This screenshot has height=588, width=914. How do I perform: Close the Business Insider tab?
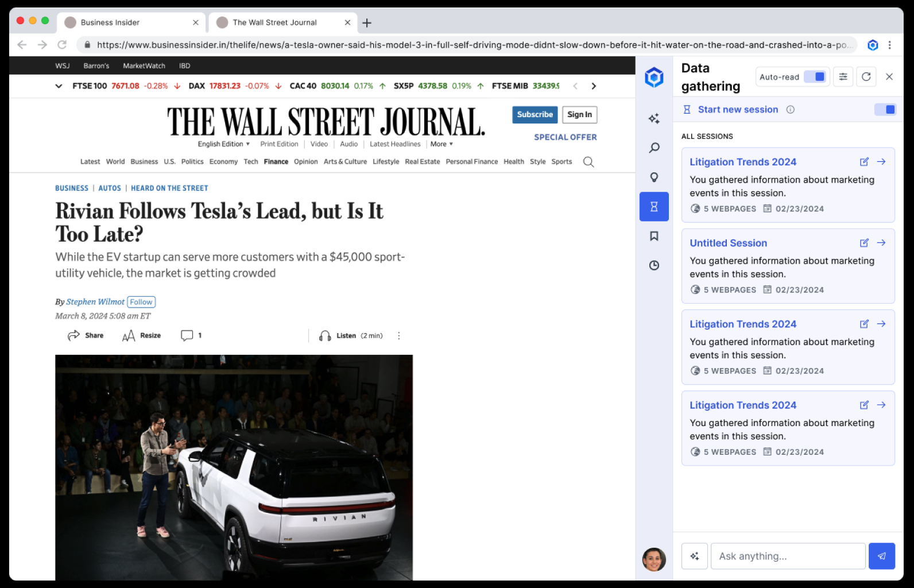pyautogui.click(x=196, y=22)
